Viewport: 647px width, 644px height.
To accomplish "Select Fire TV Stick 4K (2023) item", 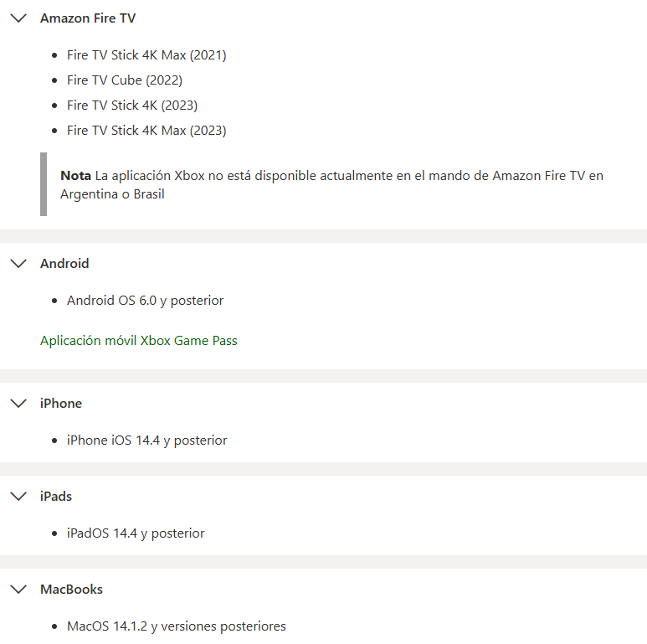I will (x=132, y=106).
